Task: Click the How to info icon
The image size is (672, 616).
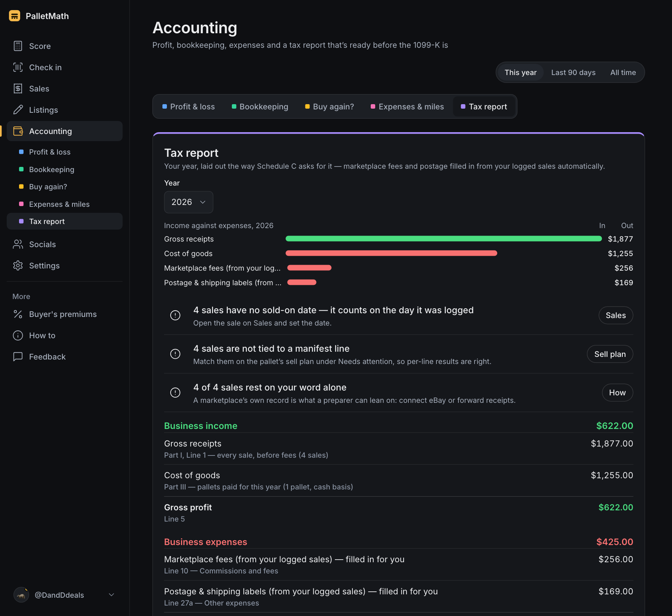Action: tap(18, 335)
